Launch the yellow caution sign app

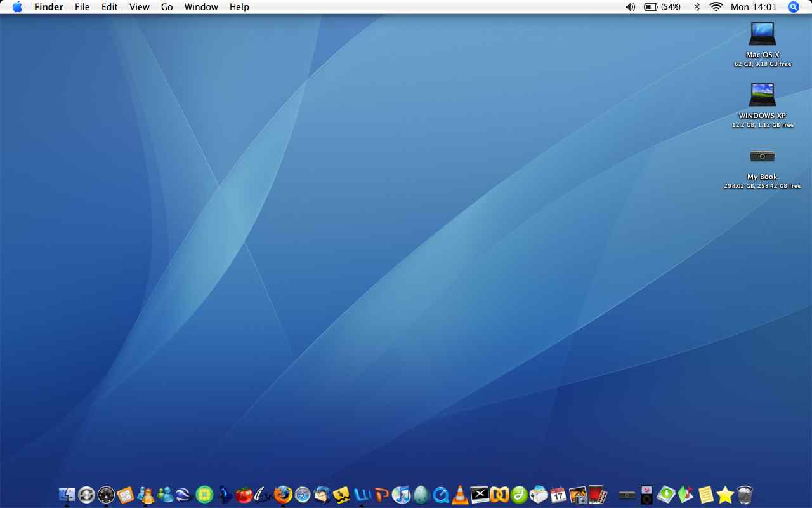342,495
